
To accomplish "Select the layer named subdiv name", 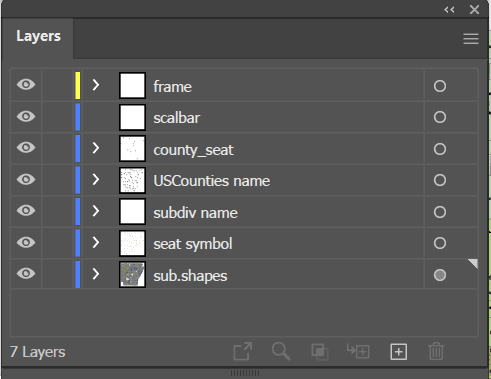I will pos(195,213).
